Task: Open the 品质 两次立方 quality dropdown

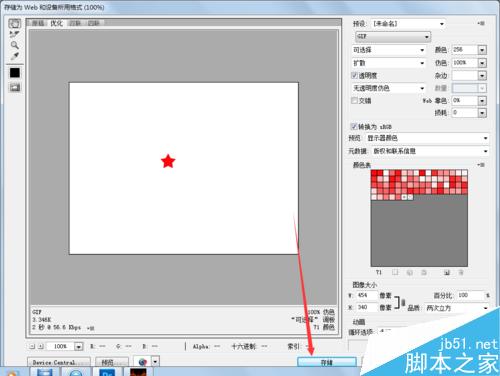Action: [456, 308]
